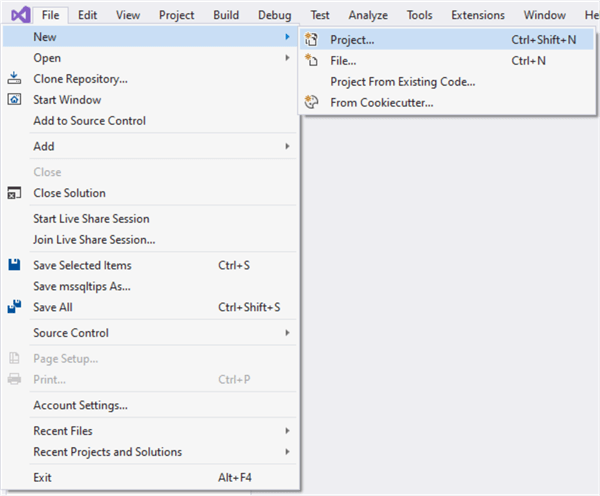Choose Project From Existing Code
Screen dimensions: 600x496
[x=403, y=82]
